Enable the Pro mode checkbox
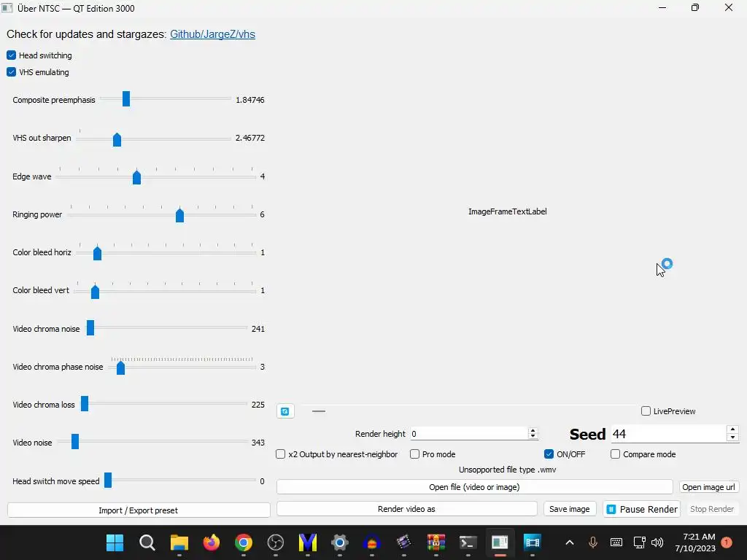Screen dimensions: 747x560 (x=414, y=454)
